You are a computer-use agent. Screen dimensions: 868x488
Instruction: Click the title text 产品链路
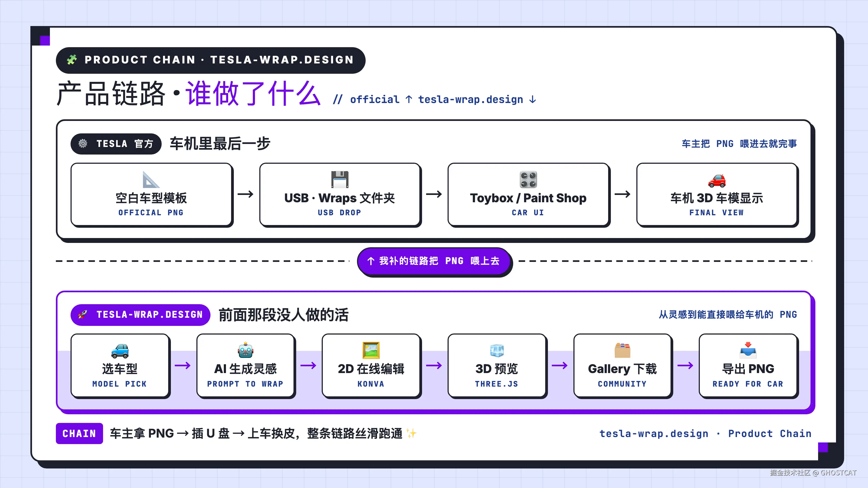point(111,94)
